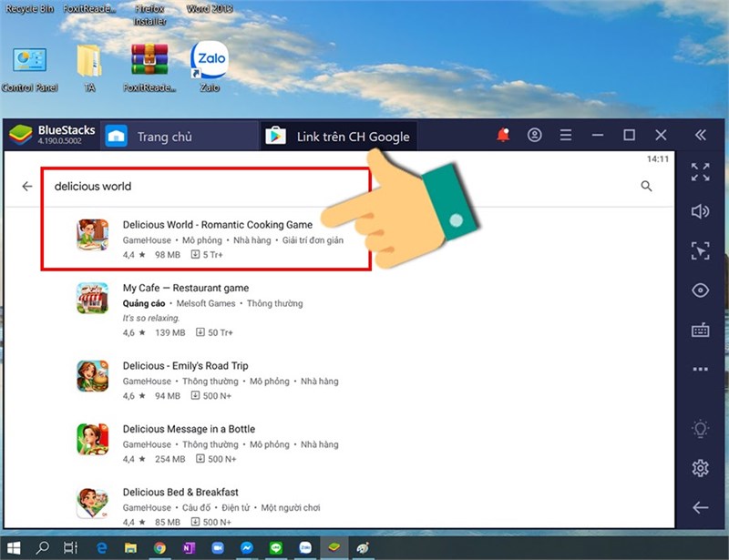The height and width of the screenshot is (560, 729).
Task: Open the BlueStacks account profile icon
Action: (x=535, y=136)
